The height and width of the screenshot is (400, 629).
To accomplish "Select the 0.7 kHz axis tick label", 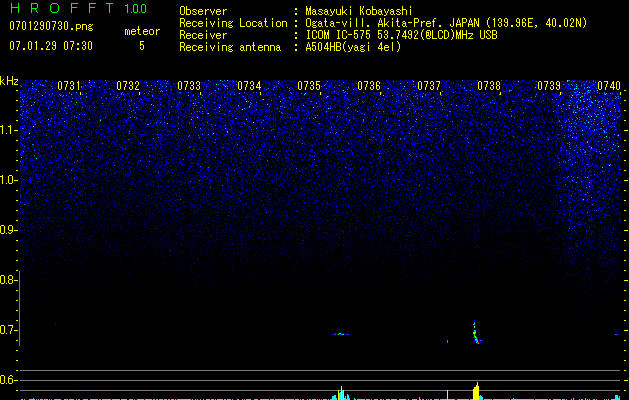I will pyautogui.click(x=7, y=330).
